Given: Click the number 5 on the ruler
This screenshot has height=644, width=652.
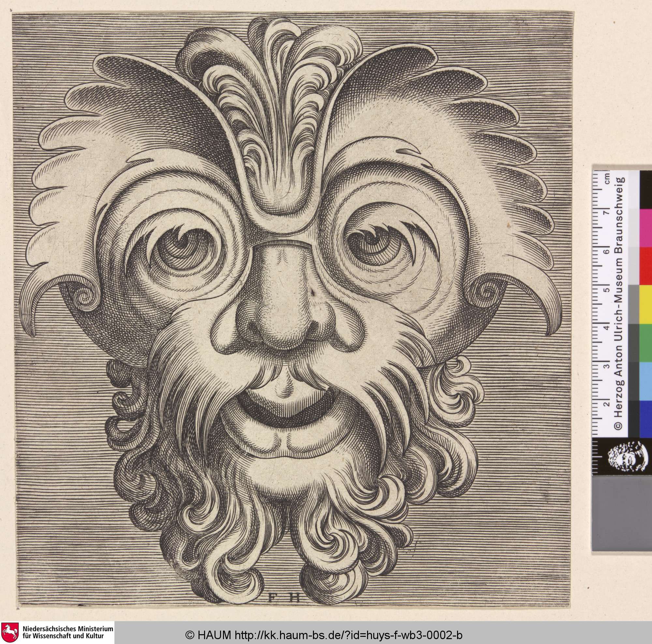Looking at the screenshot, I should coord(606,290).
